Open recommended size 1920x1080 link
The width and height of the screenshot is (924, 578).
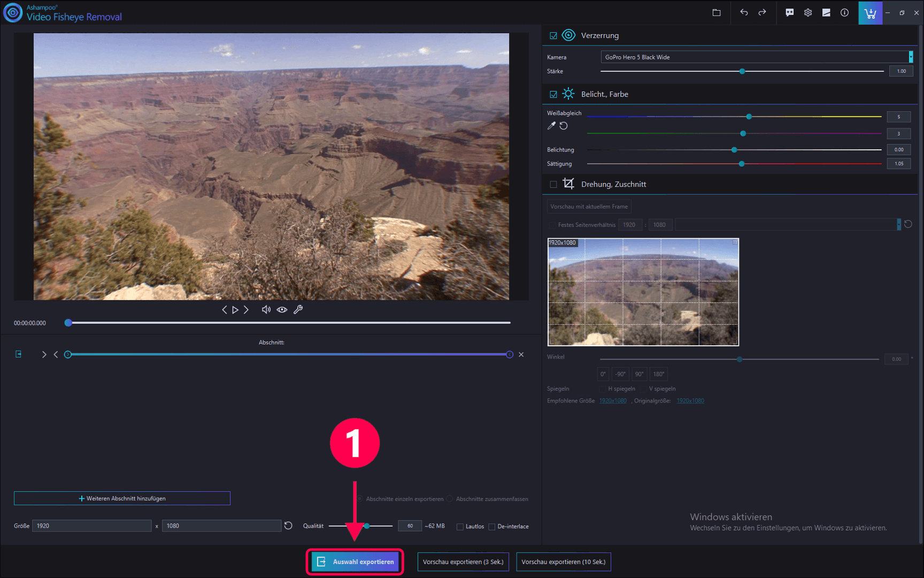pos(613,401)
